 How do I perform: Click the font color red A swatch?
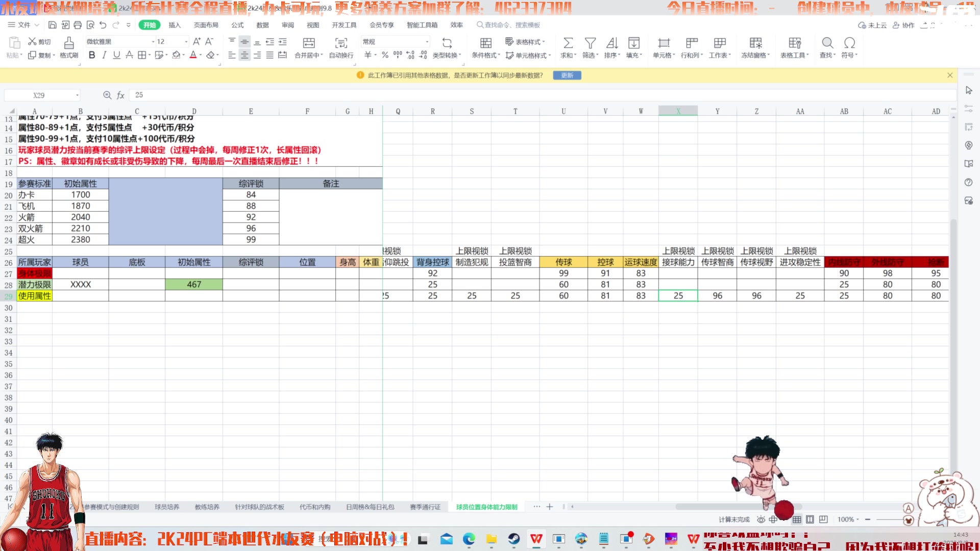point(193,55)
